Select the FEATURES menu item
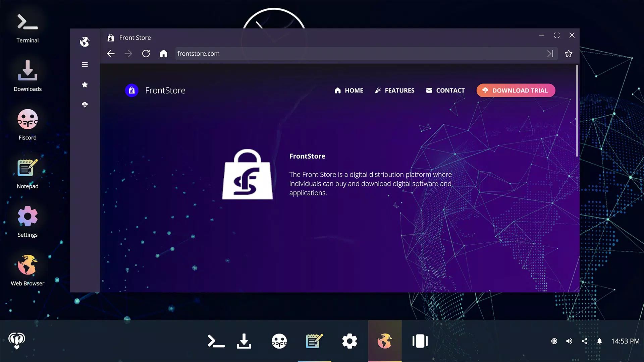Image resolution: width=644 pixels, height=362 pixels. 394,90
